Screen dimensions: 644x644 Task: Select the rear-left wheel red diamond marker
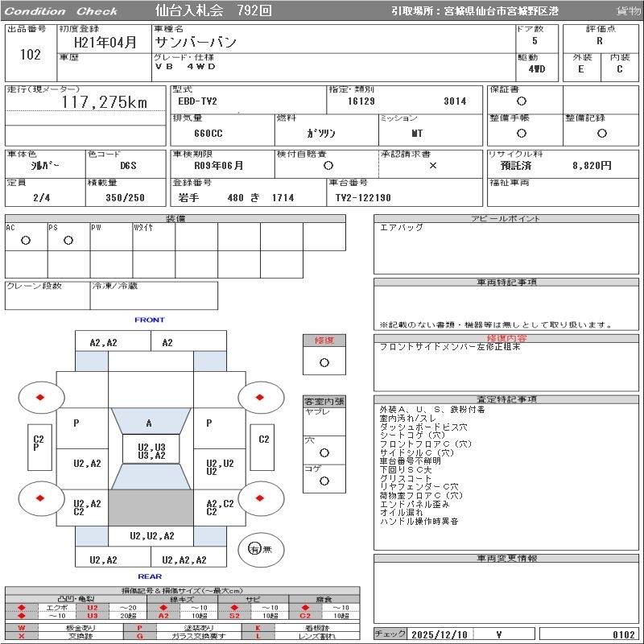[x=39, y=498]
